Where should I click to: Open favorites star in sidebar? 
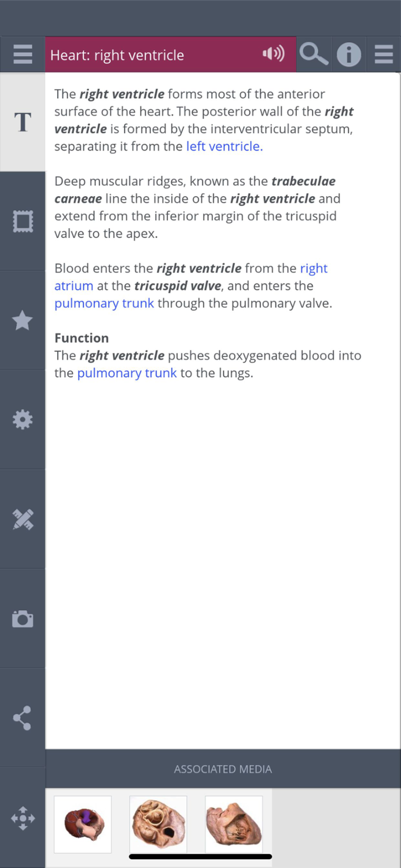coord(23,321)
